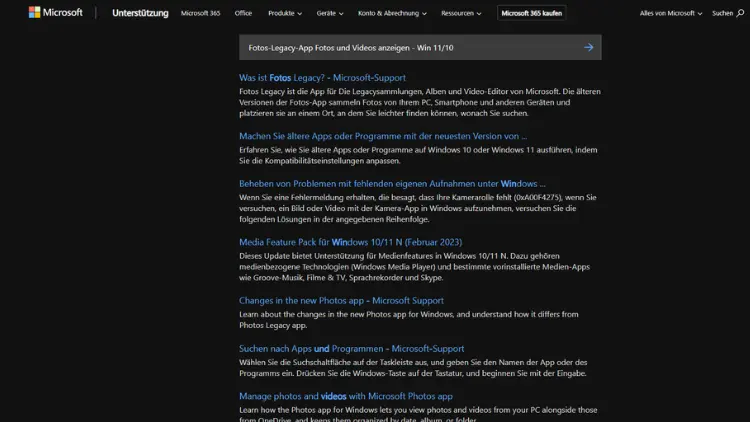
Task: Open 'Suchen nach Apps und Programmen' result
Action: click(x=351, y=349)
